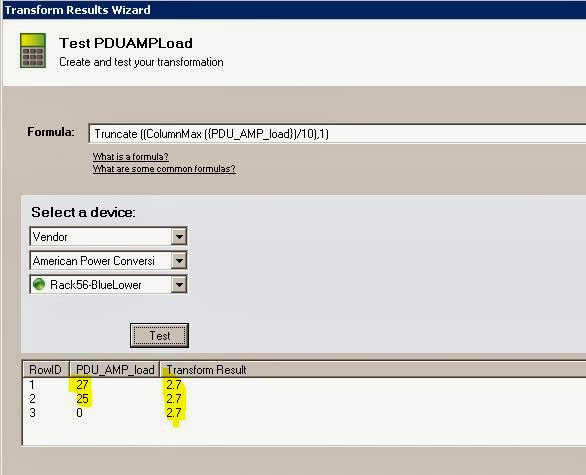
Task: Select PDU_AMP_load value 25
Action: click(82, 399)
